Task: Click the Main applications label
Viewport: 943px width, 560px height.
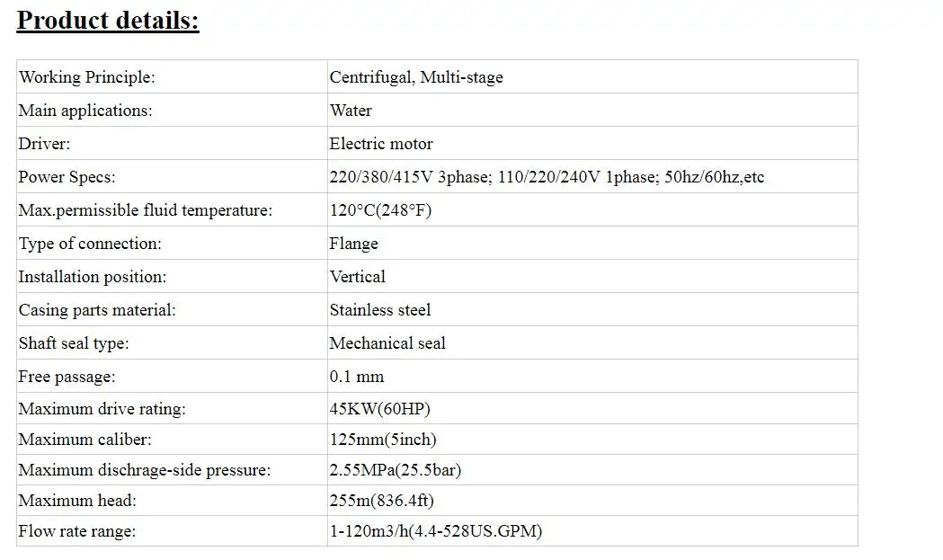Action: pyautogui.click(x=85, y=111)
